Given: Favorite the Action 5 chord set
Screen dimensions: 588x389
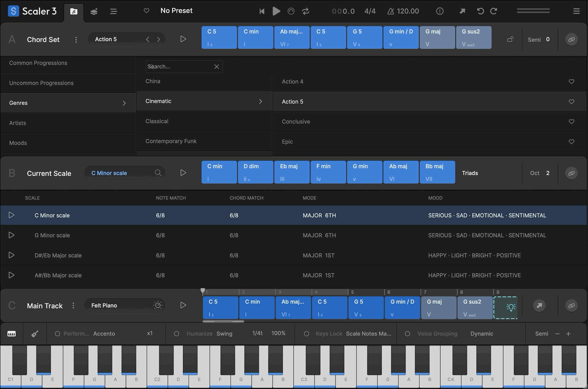Looking at the screenshot, I should [x=572, y=102].
